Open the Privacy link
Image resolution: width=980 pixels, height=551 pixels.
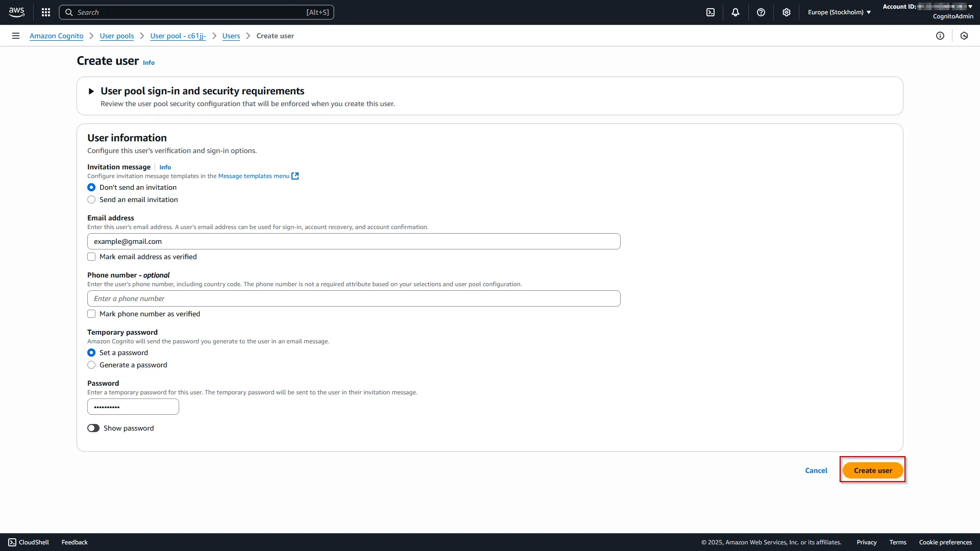[x=867, y=542]
